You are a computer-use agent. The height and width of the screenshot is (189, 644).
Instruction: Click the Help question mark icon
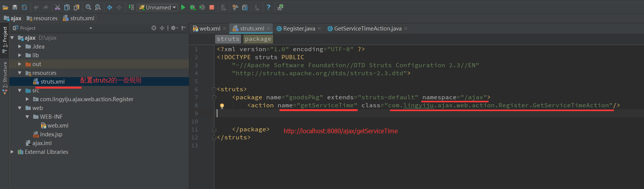pyautogui.click(x=268, y=7)
